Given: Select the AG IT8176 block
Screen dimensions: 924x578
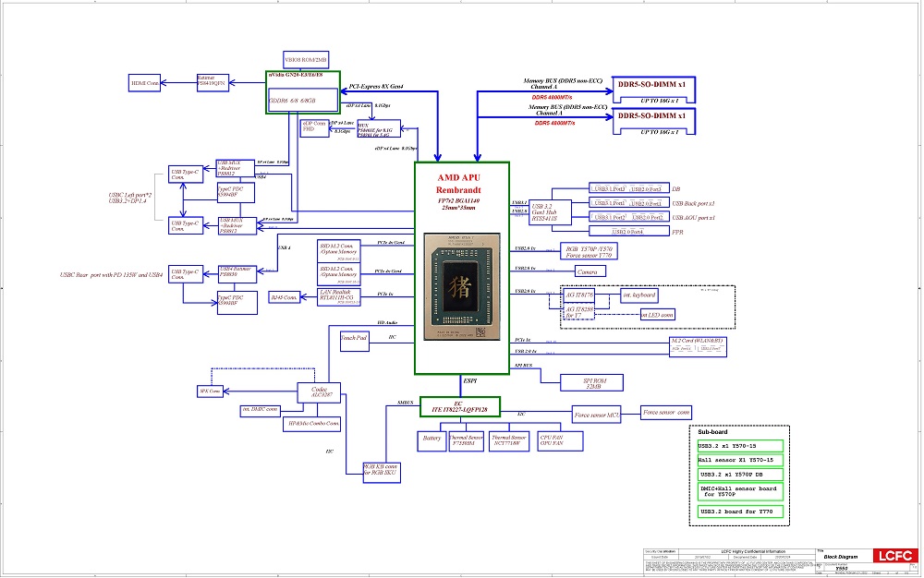Looking at the screenshot, I should click(x=579, y=295).
